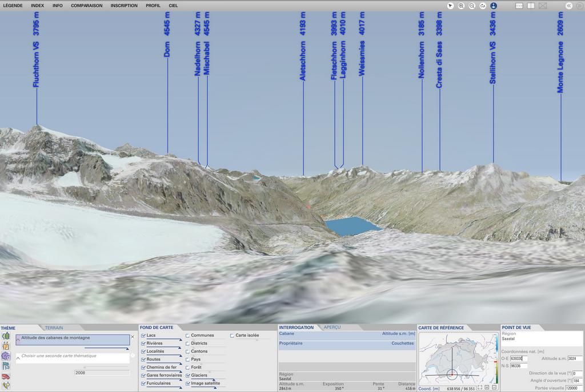Switch to the split-screen layout icon
This screenshot has height=392, width=585.
click(x=531, y=6)
